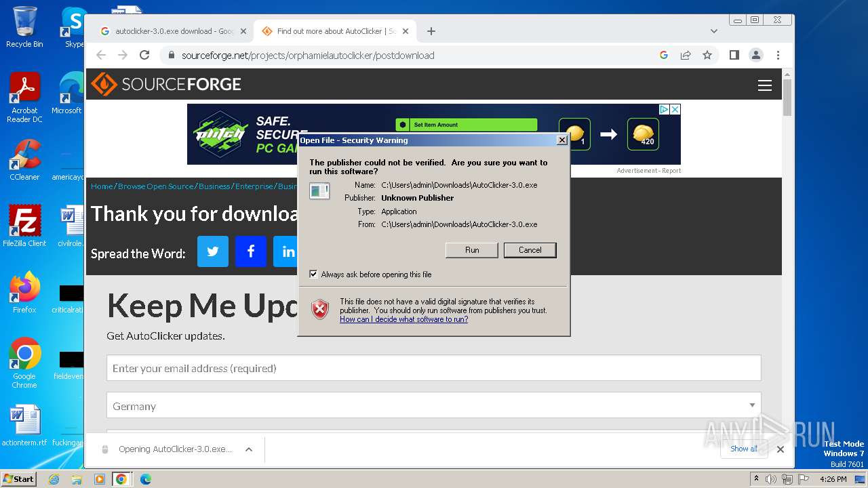868x488 pixels.
Task: Click the email address input field
Action: 434,368
